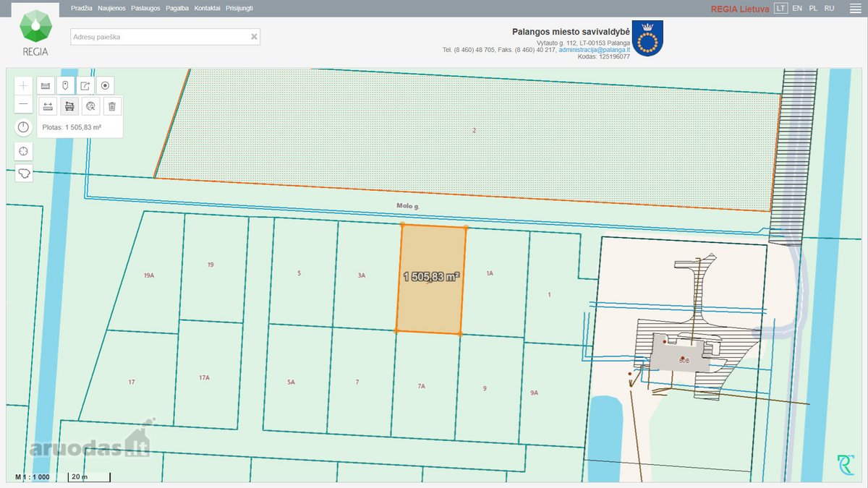Locate my position with the crosshair icon

(x=24, y=151)
